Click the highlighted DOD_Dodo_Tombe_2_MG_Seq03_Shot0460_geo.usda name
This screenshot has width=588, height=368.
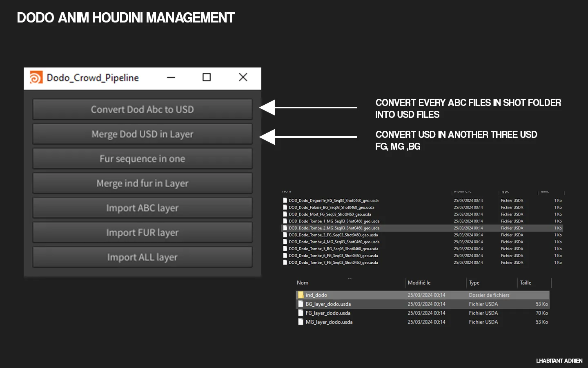pos(334,228)
